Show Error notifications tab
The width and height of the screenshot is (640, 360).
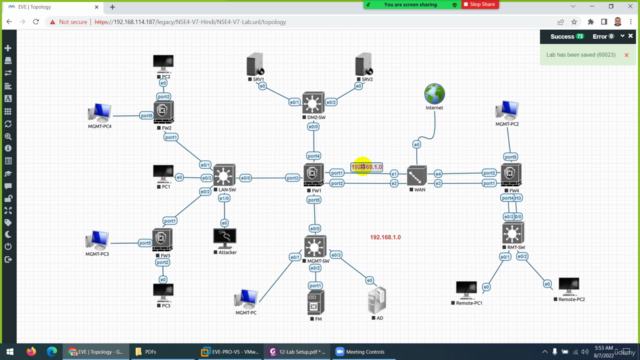(x=603, y=36)
